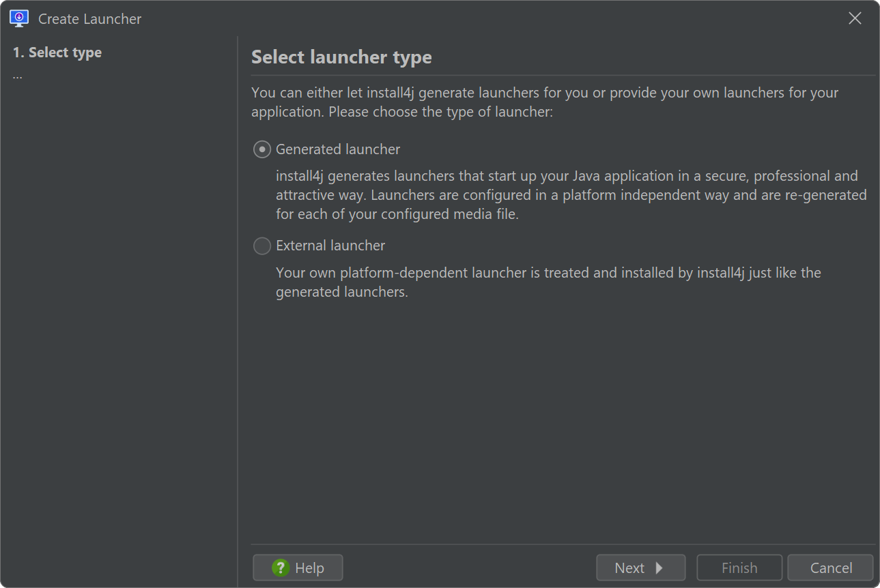This screenshot has height=588, width=880.
Task: Click the External launcher description text
Action: pos(548,282)
